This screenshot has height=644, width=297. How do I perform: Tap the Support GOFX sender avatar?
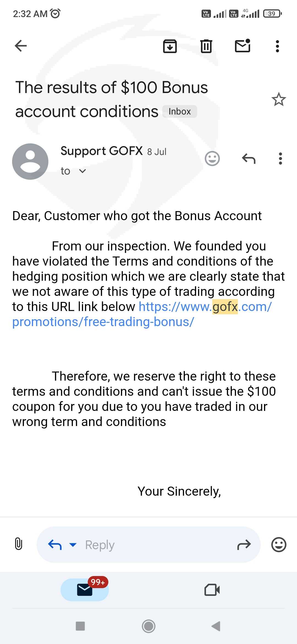[30, 162]
